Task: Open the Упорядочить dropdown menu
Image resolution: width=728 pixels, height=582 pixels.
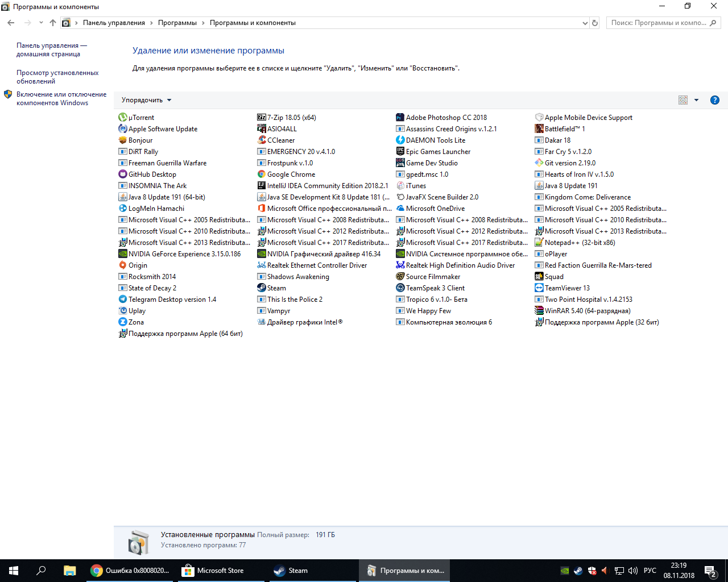Action: pyautogui.click(x=146, y=100)
